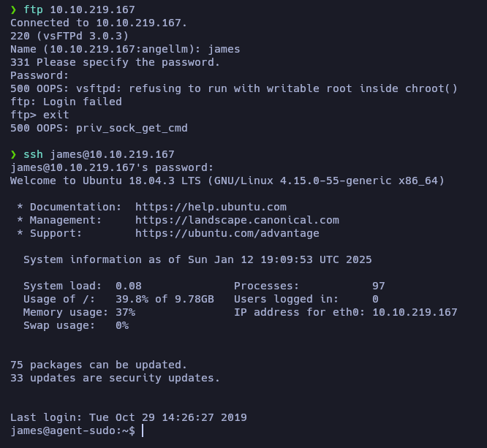Image resolution: width=487 pixels, height=448 pixels.
Task: Click the prompt arrow before the ftp command
Action: coord(13,10)
